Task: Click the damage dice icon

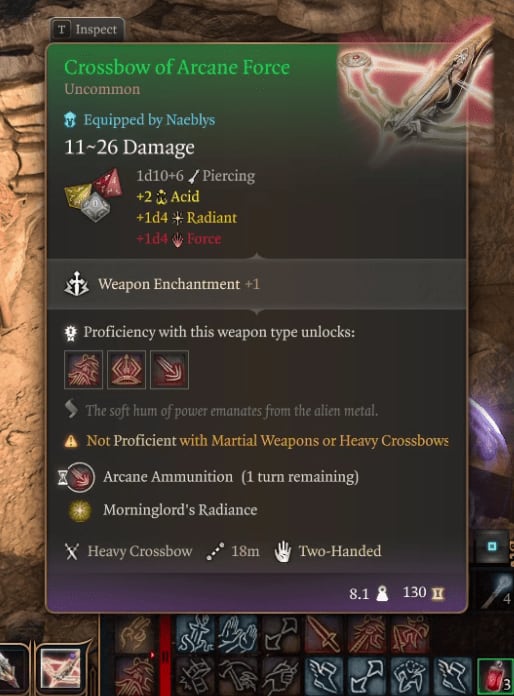Action: click(93, 194)
